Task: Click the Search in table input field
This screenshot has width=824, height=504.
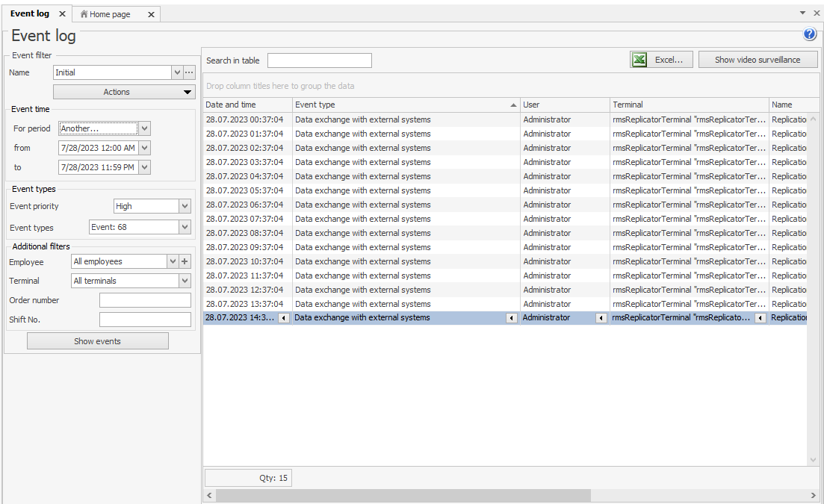Action: 319,60
